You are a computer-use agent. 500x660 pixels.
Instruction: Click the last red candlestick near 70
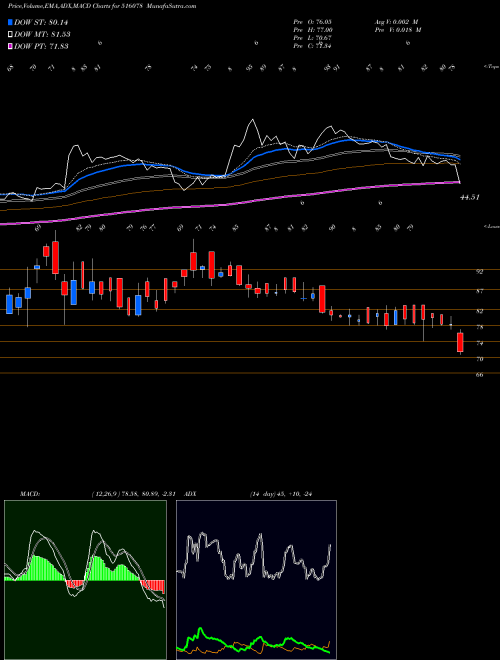pyautogui.click(x=460, y=343)
